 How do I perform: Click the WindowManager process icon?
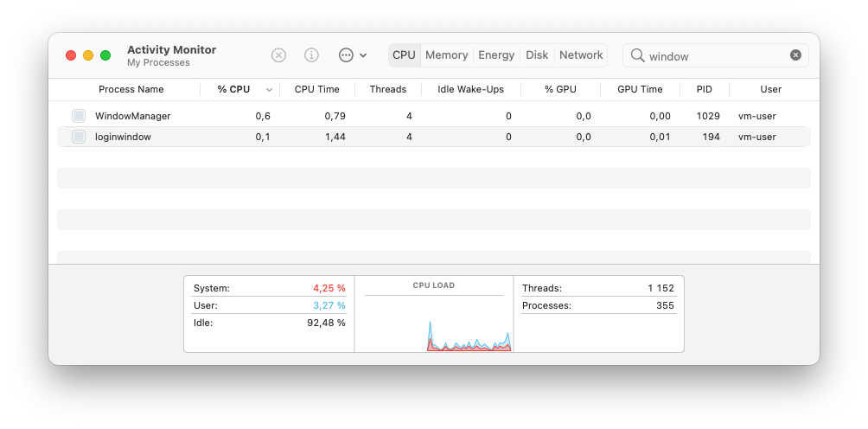pos(79,116)
